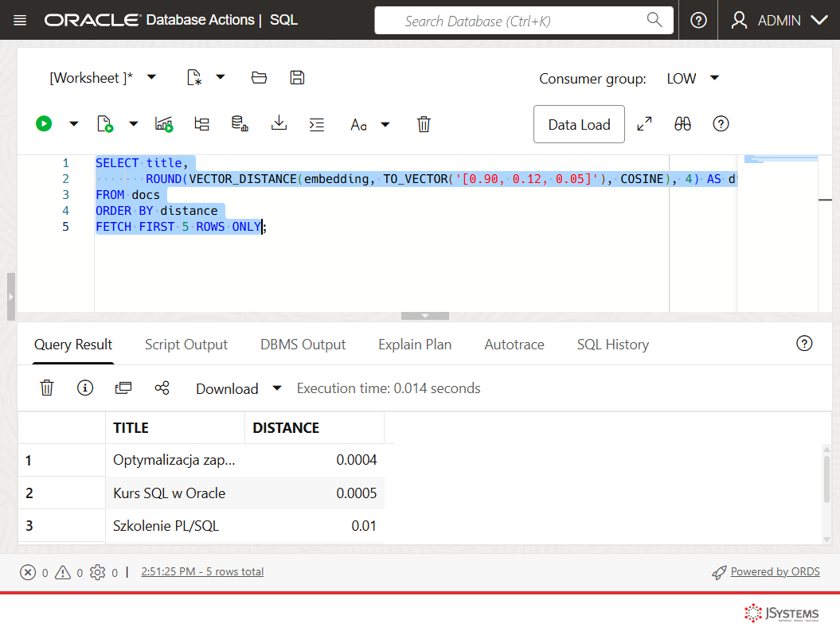Screen dimensions: 840x635
Task: Download editor content icon
Action: point(279,123)
